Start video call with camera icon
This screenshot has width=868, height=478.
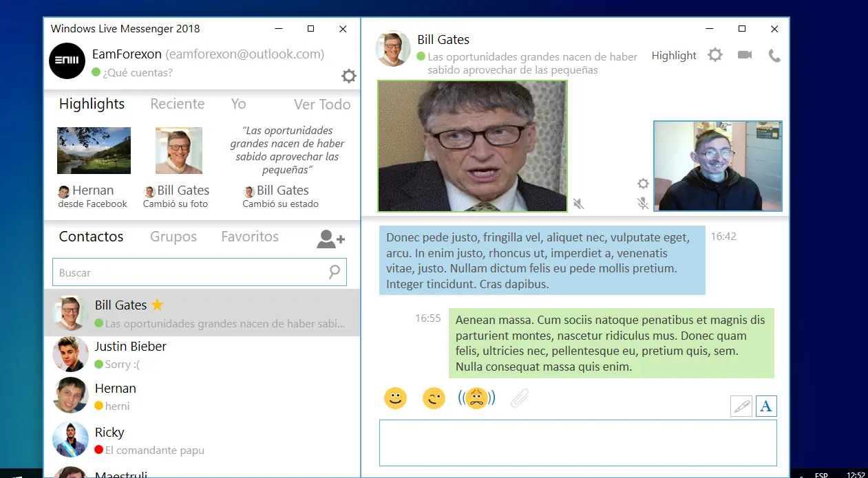point(745,55)
